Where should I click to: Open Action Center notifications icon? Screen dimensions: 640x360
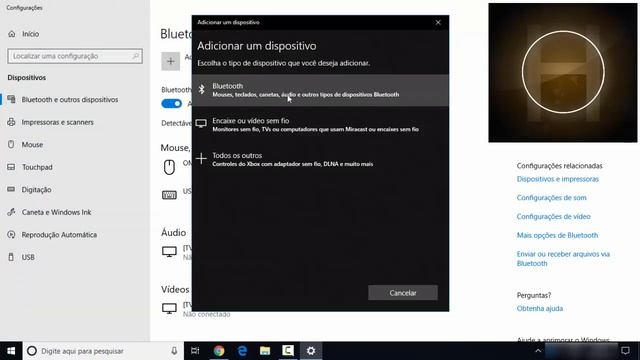tap(625, 351)
